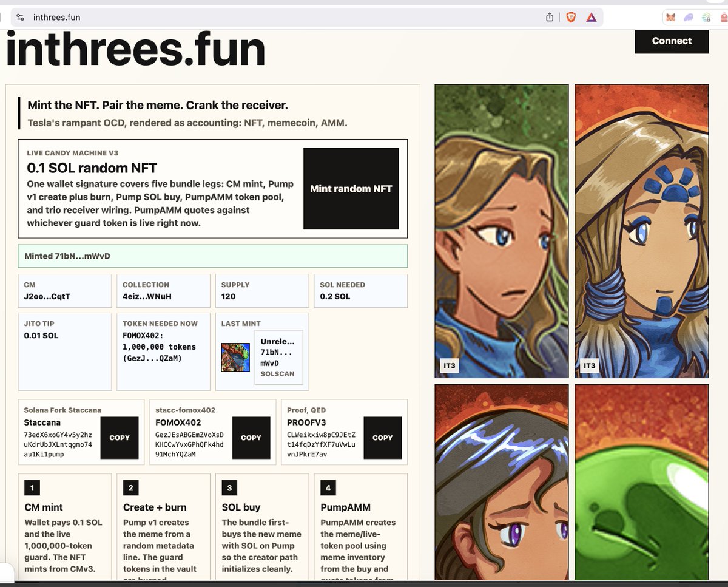Click the JITO TIP value '0.01 SOL'

[x=41, y=336]
